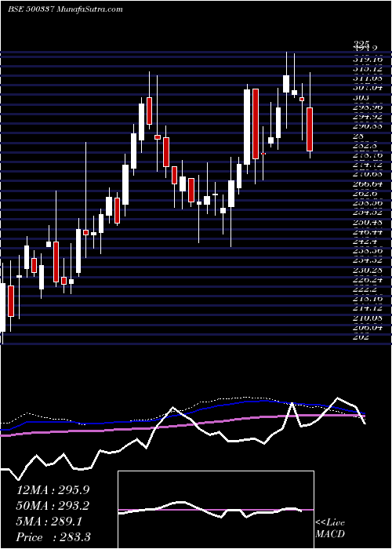The width and height of the screenshot is (392, 549).
Task: Click the 282.8 price axis label
Action: coord(365,145)
